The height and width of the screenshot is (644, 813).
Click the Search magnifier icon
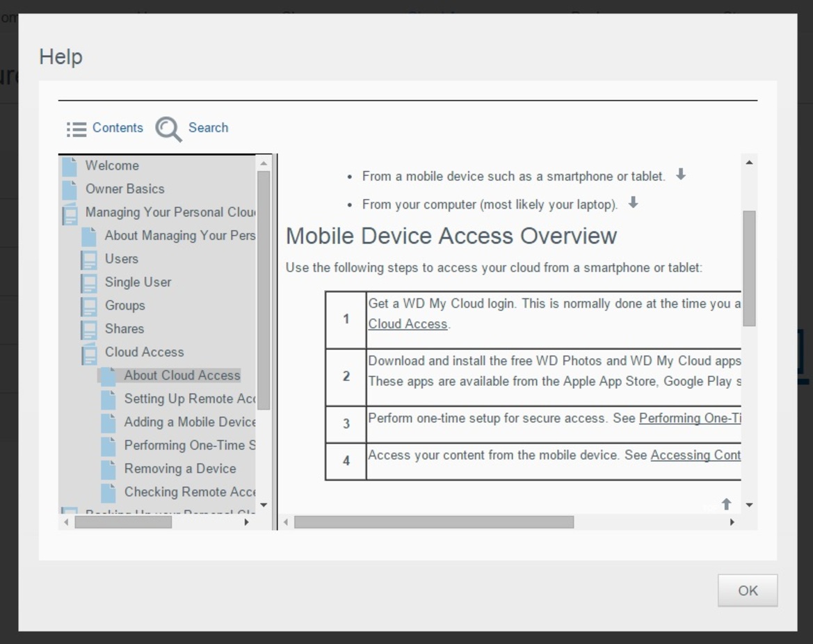[168, 129]
